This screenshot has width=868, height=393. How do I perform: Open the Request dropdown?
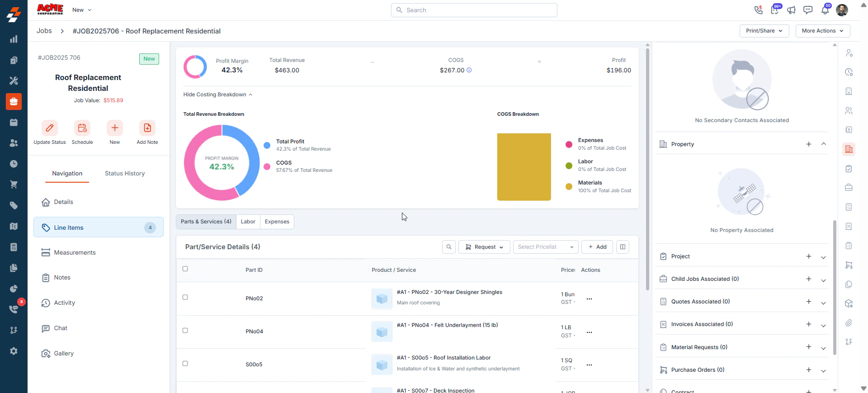pos(484,247)
